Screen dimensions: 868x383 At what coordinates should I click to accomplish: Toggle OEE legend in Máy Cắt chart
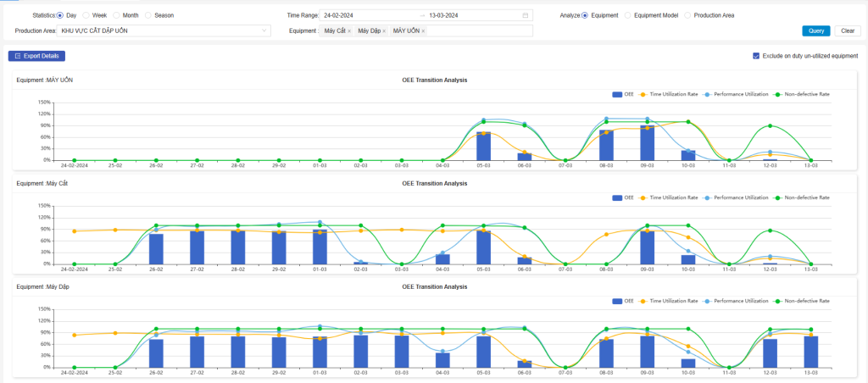[623, 197]
